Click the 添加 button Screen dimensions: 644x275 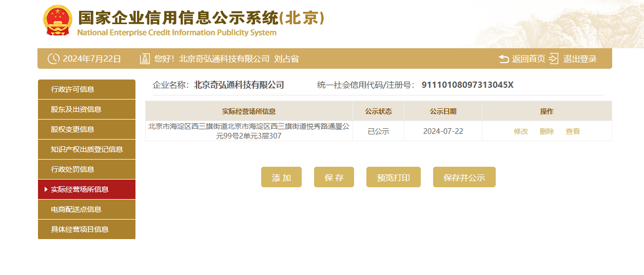click(281, 177)
